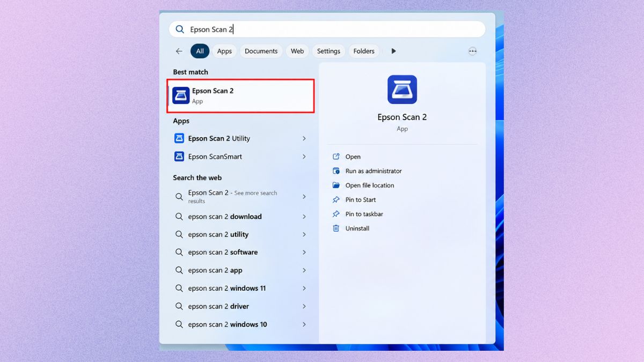644x362 pixels.
Task: Expand 'epson scan 2 driver' chevron
Action: tap(304, 306)
